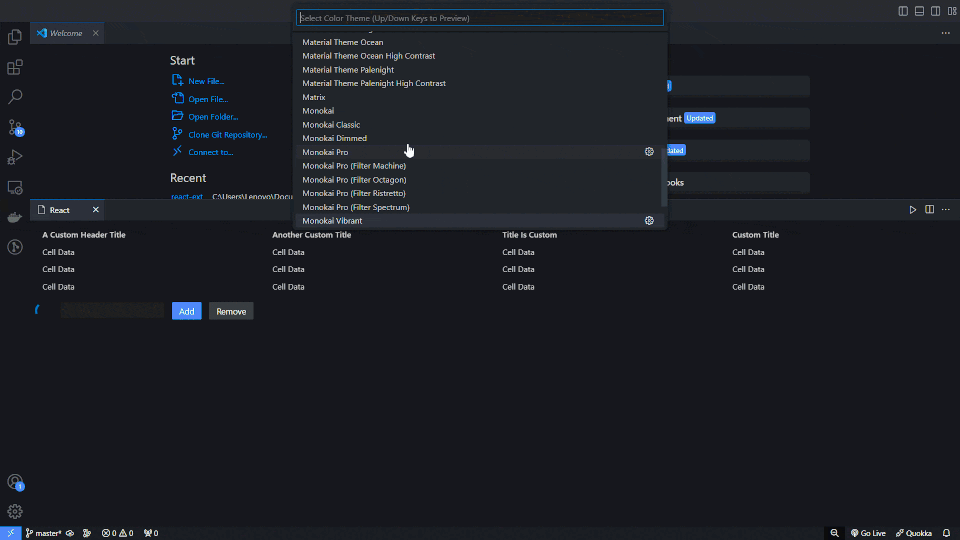Open the Extensions view
960x540 pixels.
click(x=15, y=68)
